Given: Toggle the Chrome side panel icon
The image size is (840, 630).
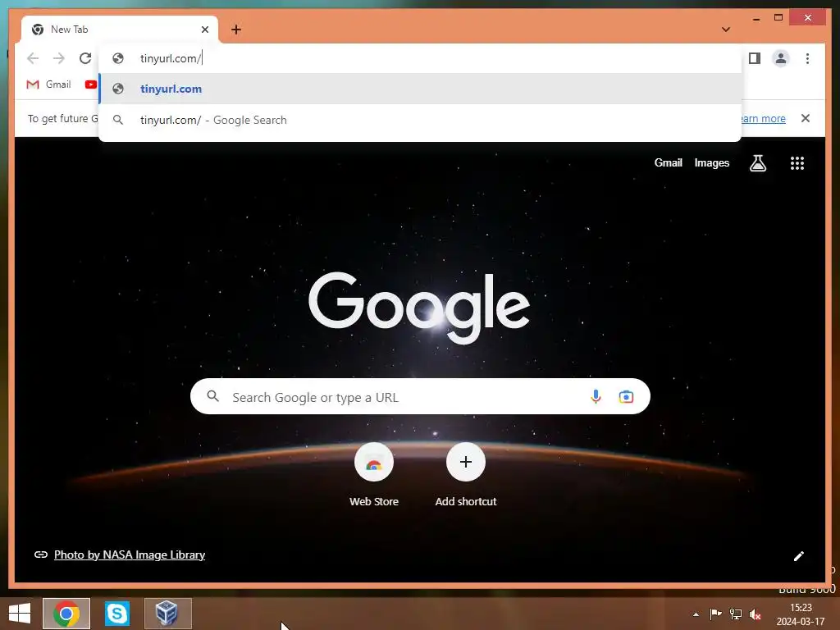Looking at the screenshot, I should [x=755, y=58].
